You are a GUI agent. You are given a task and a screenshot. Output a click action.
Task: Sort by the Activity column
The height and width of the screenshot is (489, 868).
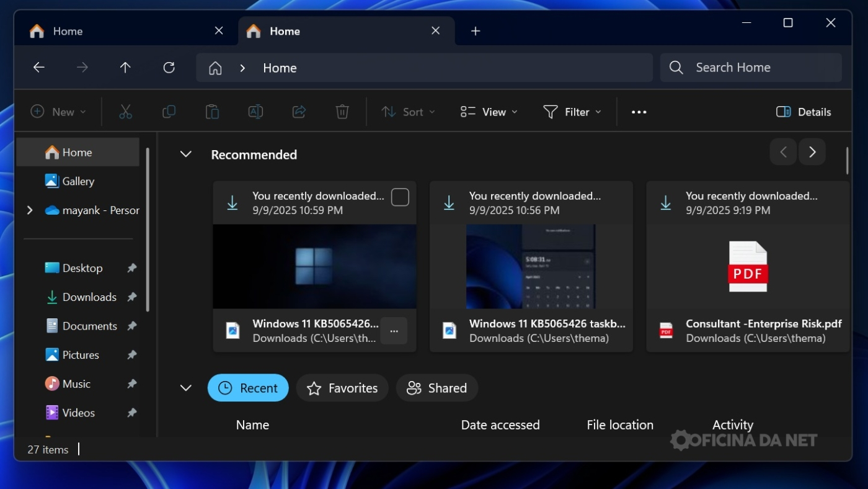(733, 425)
